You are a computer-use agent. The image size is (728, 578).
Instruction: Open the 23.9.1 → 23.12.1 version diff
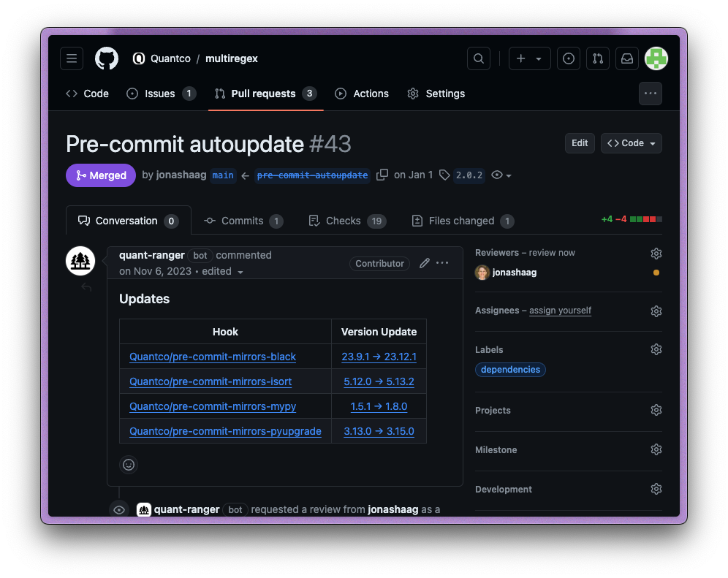click(x=379, y=357)
